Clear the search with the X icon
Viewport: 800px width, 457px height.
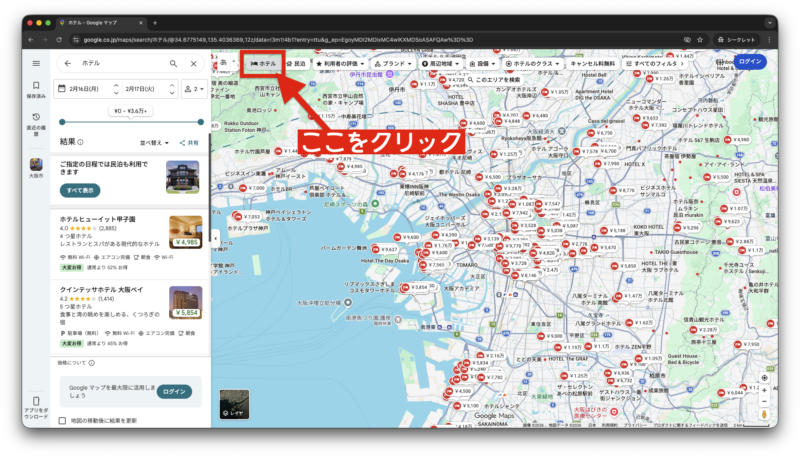click(193, 63)
